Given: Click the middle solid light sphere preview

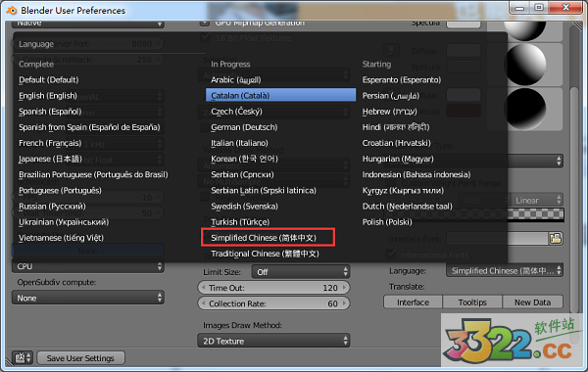Looking at the screenshot, I should coord(525,64).
